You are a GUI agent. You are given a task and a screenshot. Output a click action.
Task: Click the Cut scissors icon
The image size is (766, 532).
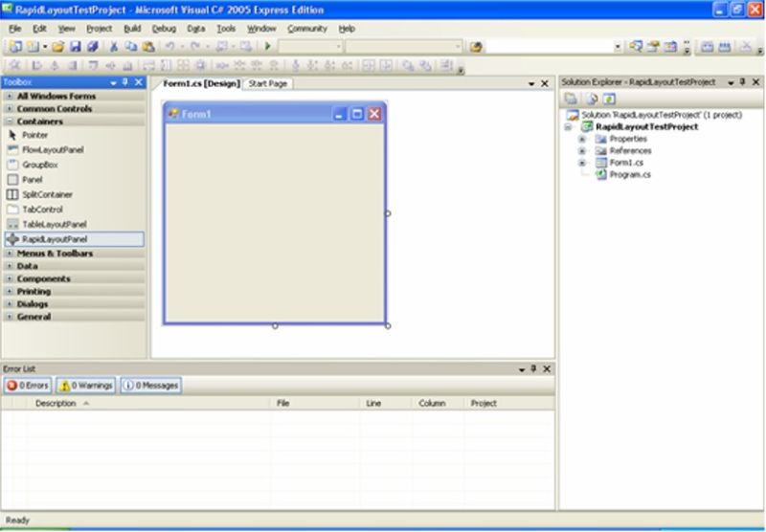(x=113, y=46)
